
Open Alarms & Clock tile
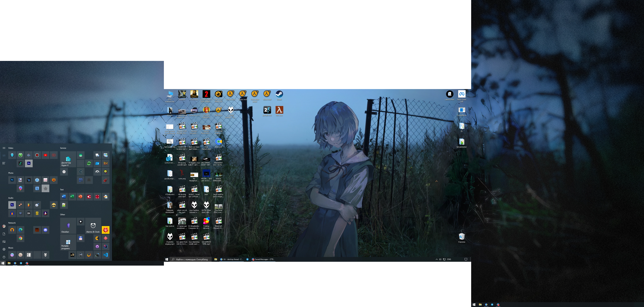[x=93, y=226]
